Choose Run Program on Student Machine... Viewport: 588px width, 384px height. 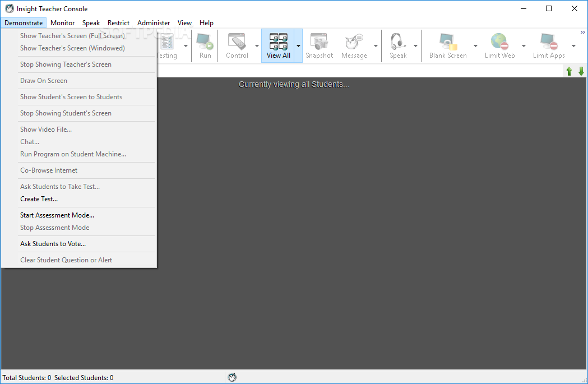pyautogui.click(x=78, y=154)
